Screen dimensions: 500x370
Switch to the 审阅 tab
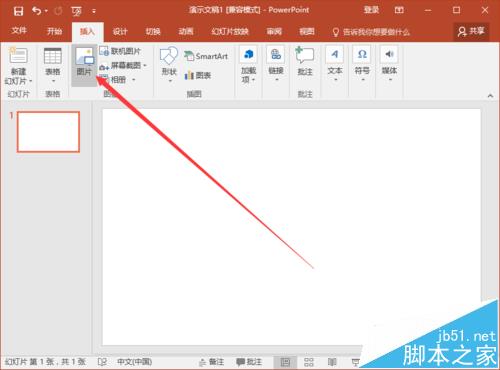point(274,31)
